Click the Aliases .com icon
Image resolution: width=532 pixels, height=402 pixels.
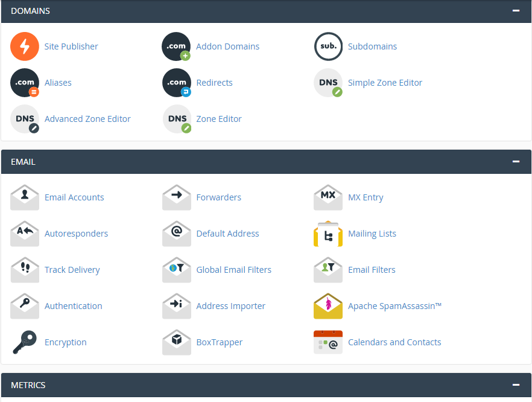[24, 83]
